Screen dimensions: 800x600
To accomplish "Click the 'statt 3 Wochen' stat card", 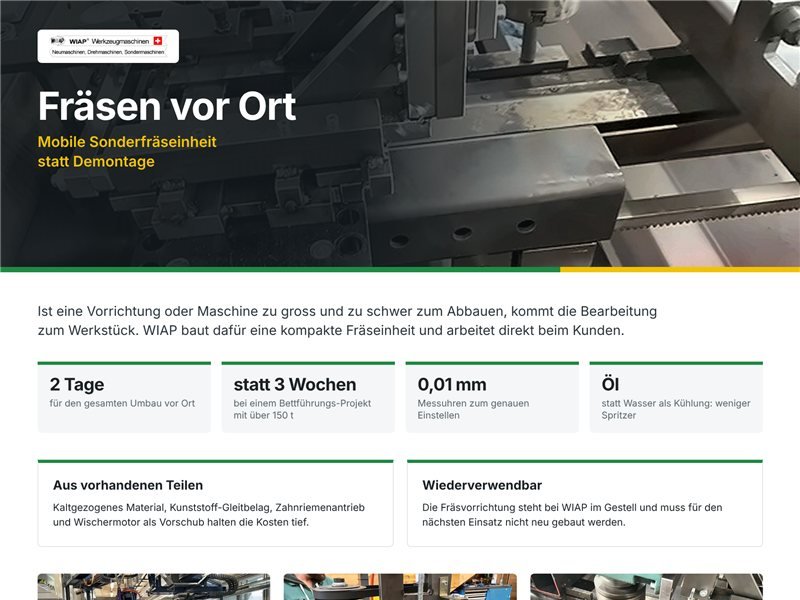I will coord(308,397).
